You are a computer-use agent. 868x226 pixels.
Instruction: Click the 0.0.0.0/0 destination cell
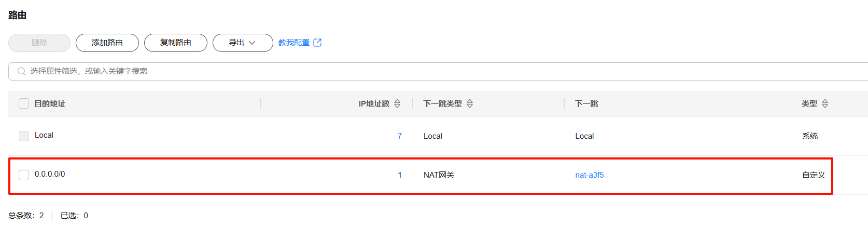[50, 174]
